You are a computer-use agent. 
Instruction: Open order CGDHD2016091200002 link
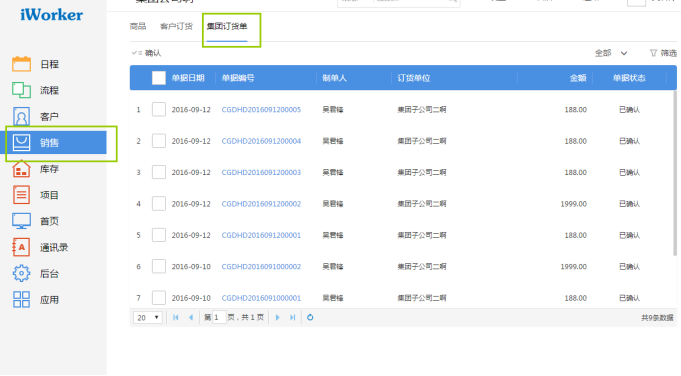click(261, 204)
